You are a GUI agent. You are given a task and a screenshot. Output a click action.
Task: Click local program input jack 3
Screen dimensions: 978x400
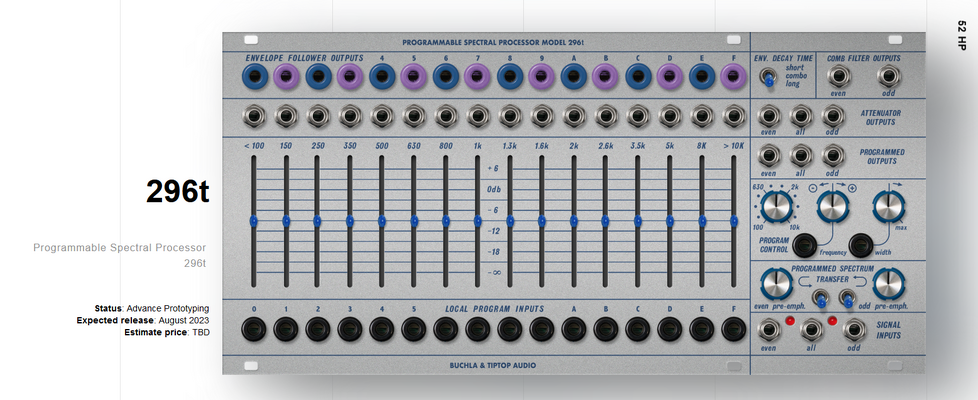[x=350, y=329]
